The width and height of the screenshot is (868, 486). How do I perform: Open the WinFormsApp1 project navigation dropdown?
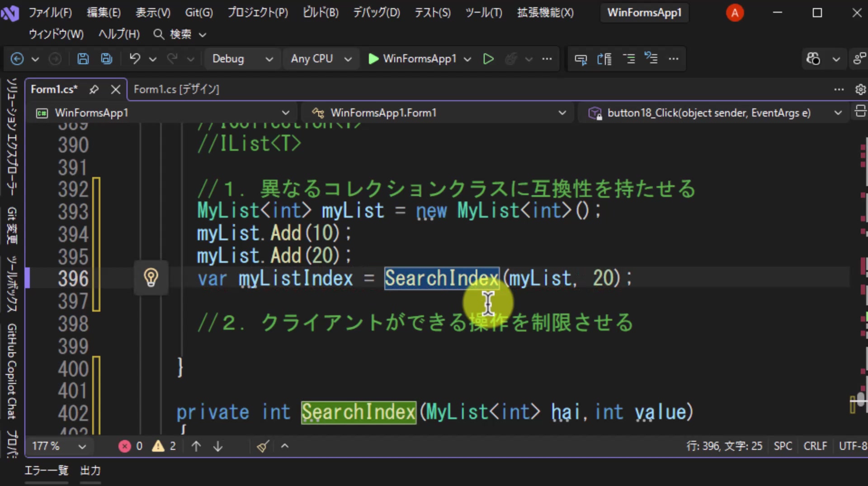163,112
